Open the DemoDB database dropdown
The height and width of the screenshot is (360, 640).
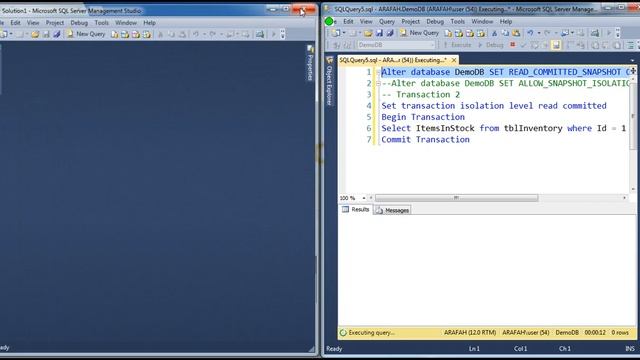click(x=396, y=45)
